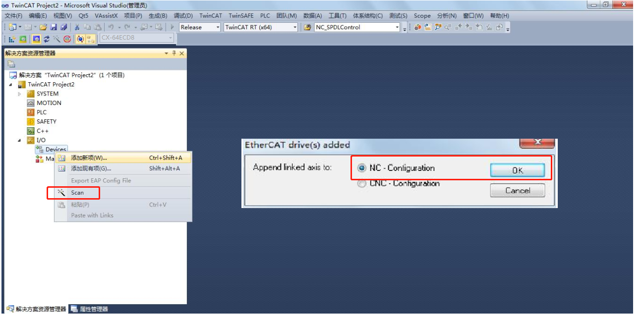Open the TwinSAFE menu
644x320 pixels.
point(241,16)
